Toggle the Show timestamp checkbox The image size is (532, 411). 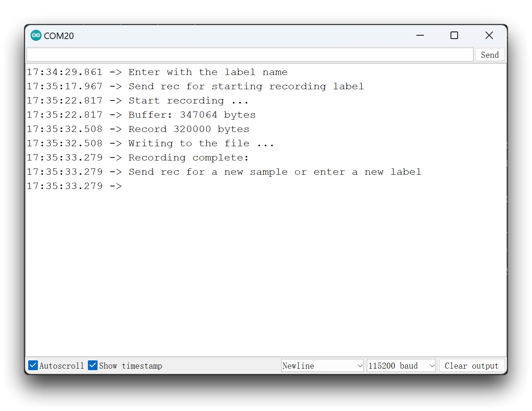93,365
